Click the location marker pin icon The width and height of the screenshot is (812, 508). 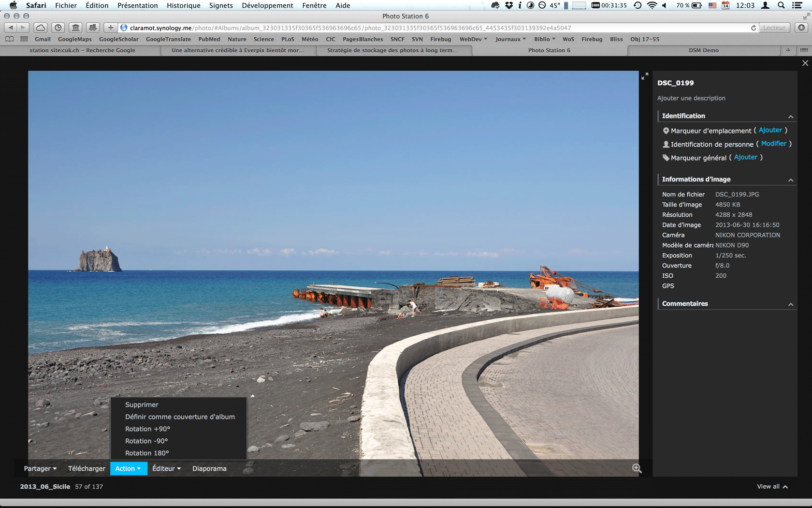click(666, 131)
